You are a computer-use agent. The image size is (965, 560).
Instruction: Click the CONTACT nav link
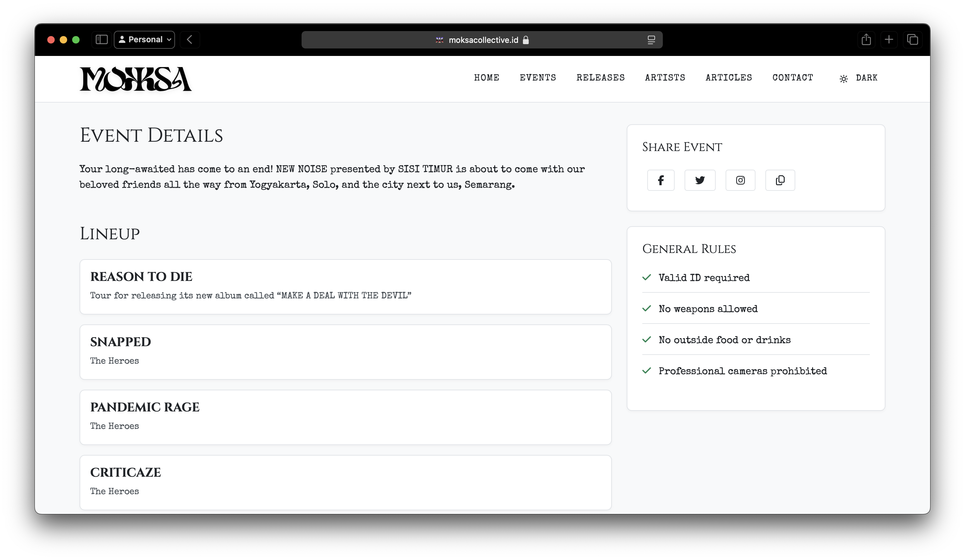pos(793,78)
